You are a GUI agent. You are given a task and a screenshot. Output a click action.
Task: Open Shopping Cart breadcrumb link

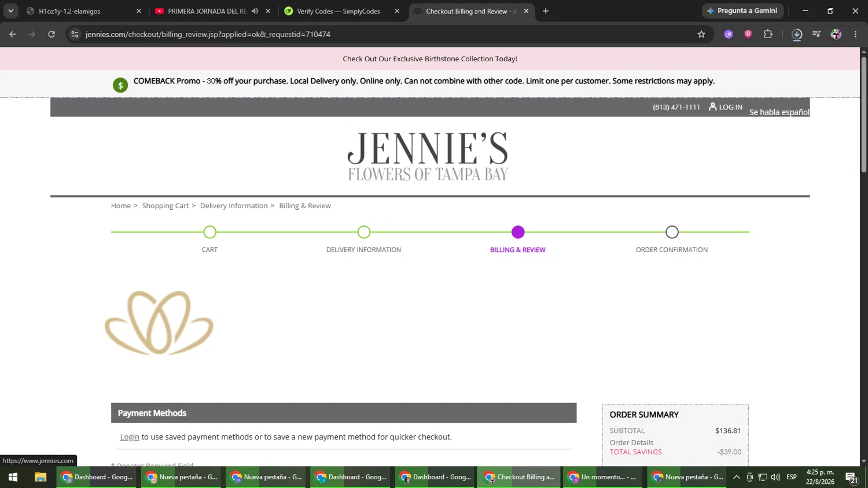pyautogui.click(x=165, y=206)
